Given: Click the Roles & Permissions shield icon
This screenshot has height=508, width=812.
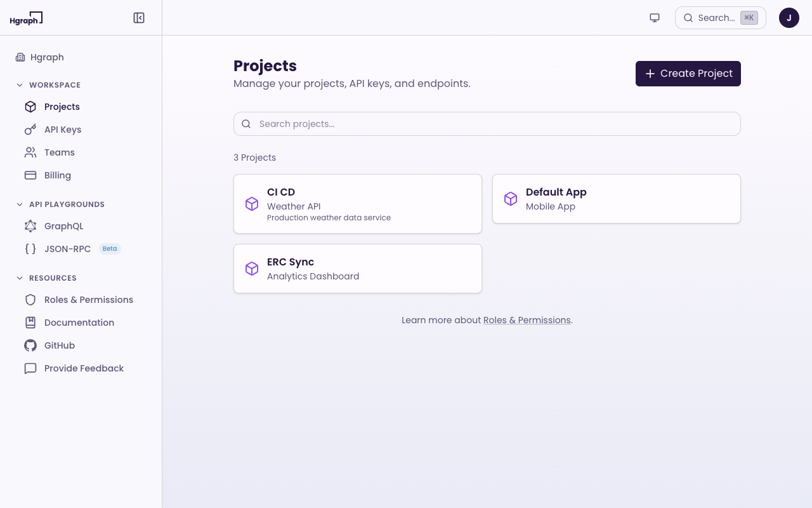Looking at the screenshot, I should (30, 300).
